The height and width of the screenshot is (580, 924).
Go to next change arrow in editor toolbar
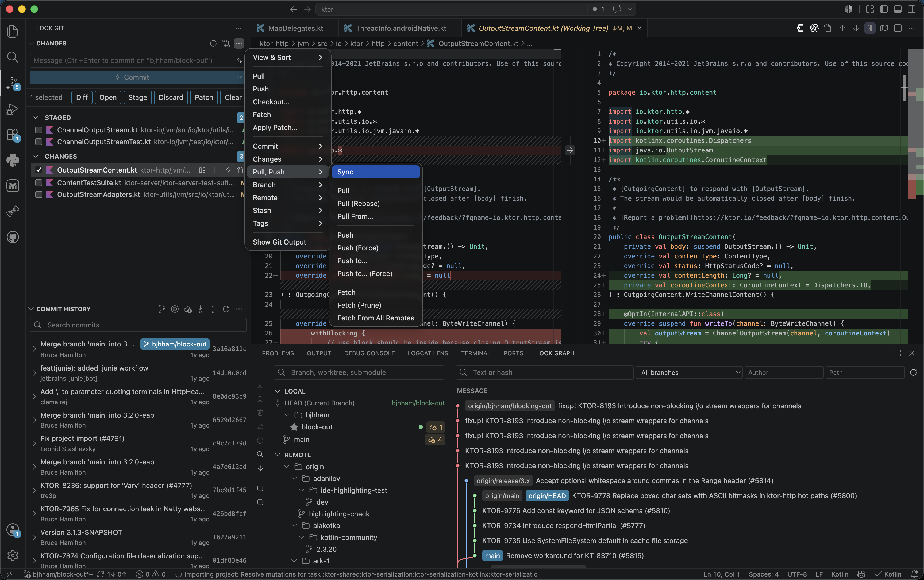(x=856, y=28)
